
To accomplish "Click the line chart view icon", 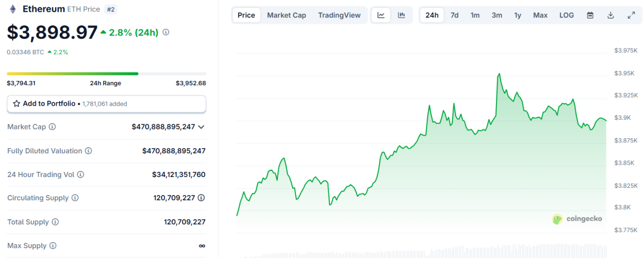I will pos(381,15).
